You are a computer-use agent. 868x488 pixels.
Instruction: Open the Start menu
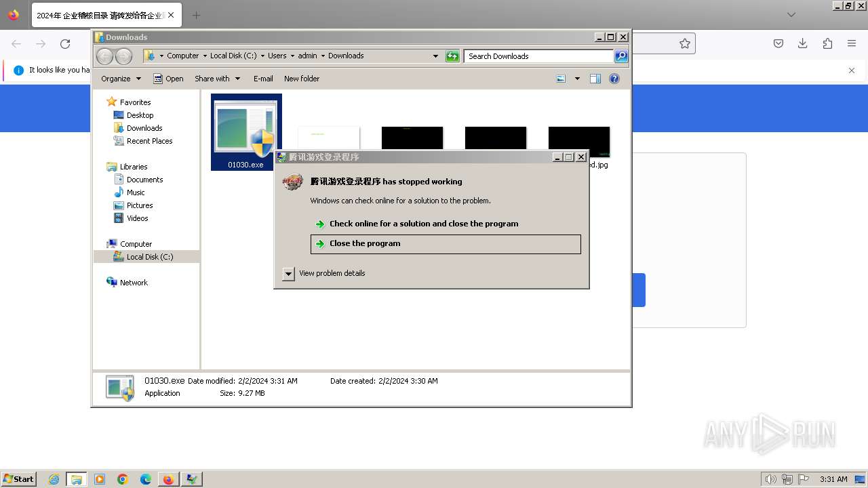point(18,479)
